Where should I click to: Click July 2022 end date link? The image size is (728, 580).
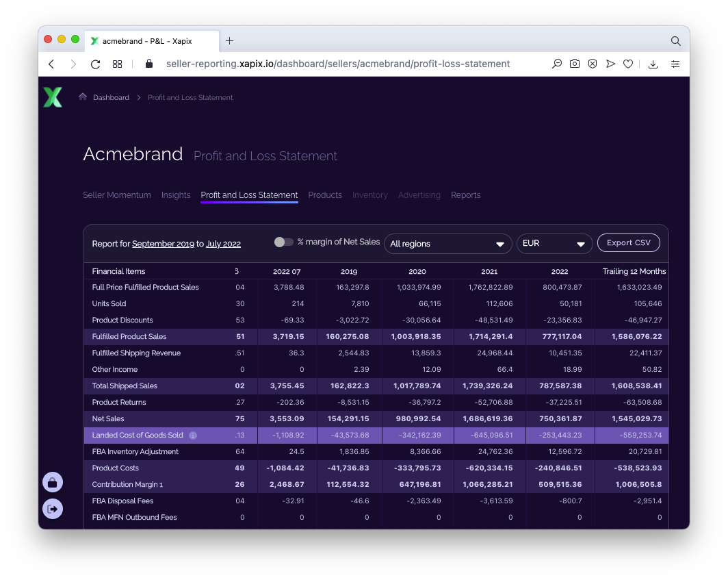[223, 244]
